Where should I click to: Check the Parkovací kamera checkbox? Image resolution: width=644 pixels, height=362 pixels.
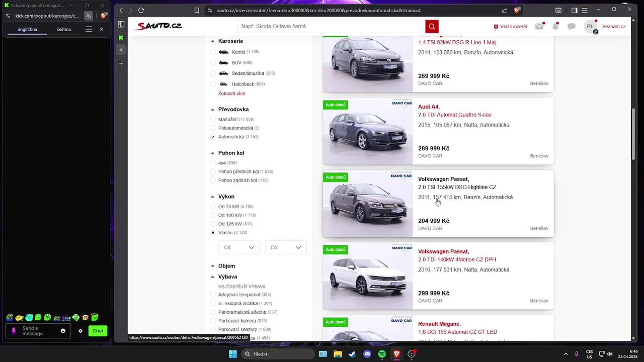(x=213, y=321)
